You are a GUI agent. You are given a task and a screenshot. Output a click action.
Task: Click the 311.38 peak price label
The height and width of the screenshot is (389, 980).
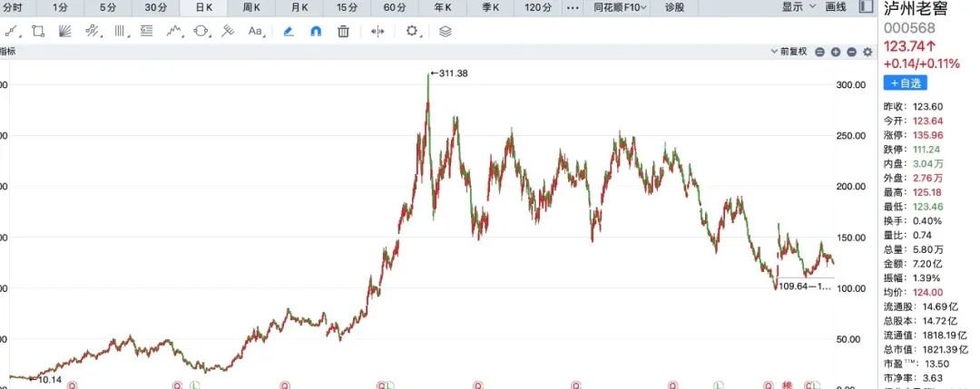449,73
